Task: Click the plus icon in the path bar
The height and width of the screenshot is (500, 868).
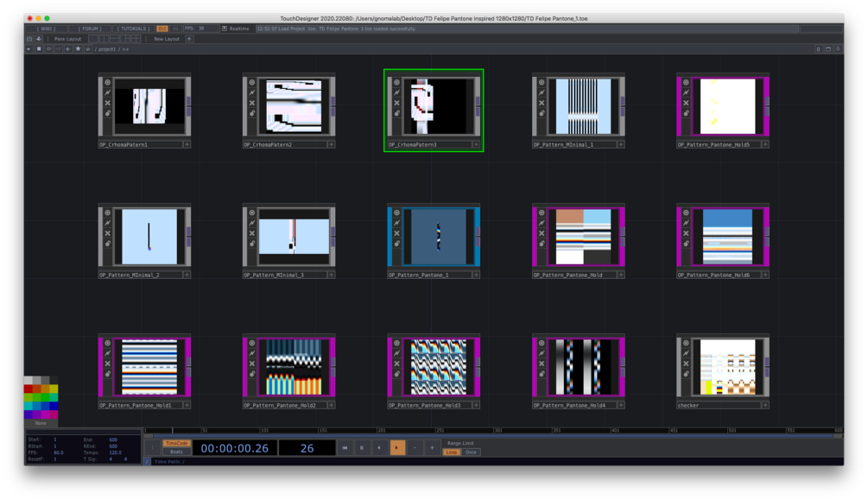Action: pos(68,48)
